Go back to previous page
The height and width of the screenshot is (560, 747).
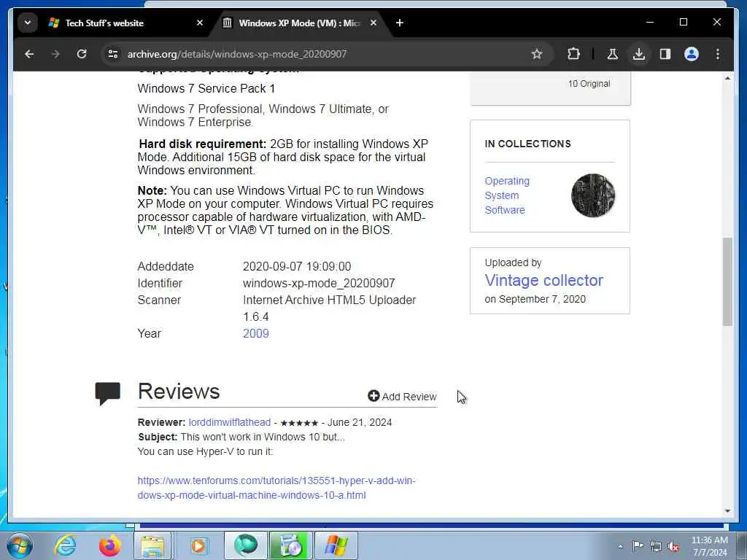[29, 54]
